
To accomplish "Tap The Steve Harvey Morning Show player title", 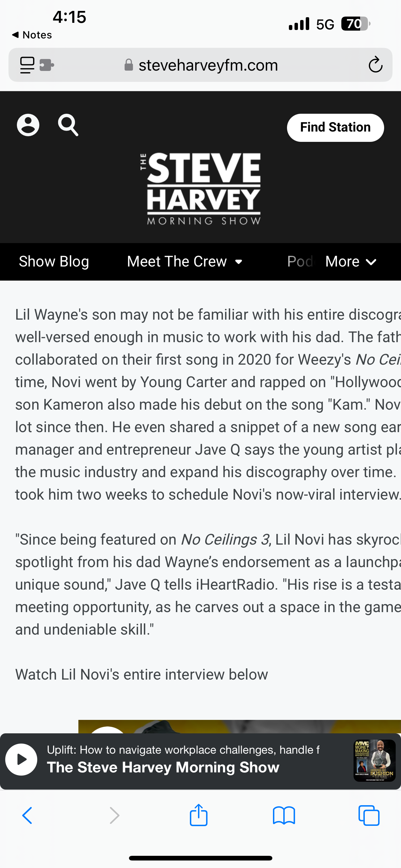I will 163,767.
